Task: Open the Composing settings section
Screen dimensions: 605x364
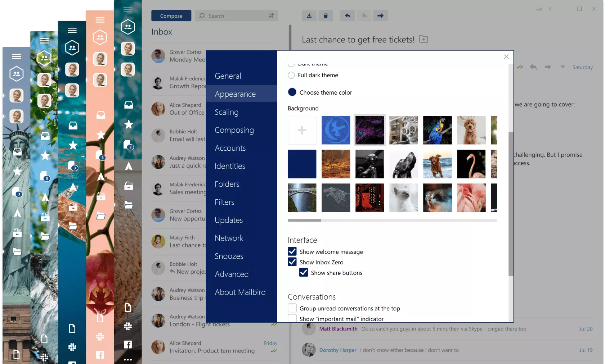Action: tap(234, 130)
